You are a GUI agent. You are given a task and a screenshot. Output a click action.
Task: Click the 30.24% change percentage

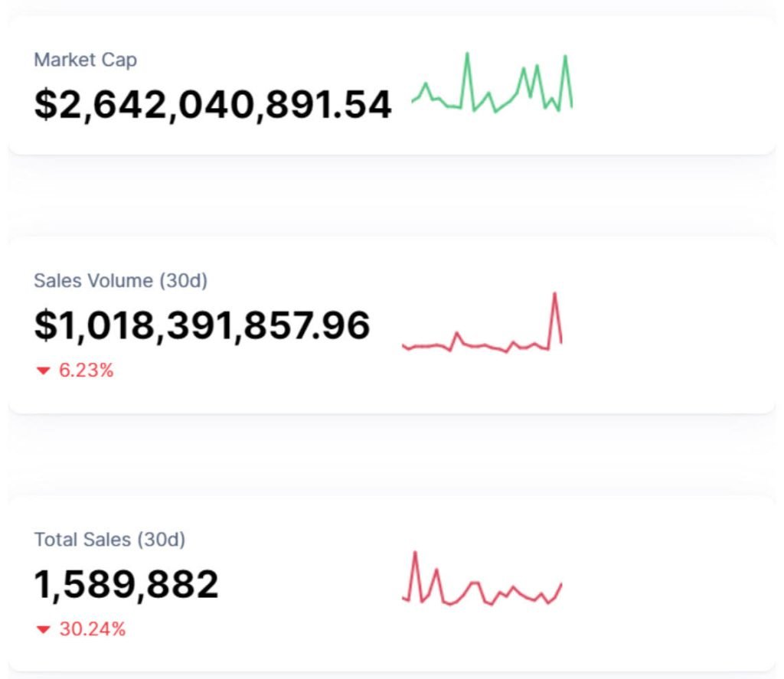pos(92,630)
